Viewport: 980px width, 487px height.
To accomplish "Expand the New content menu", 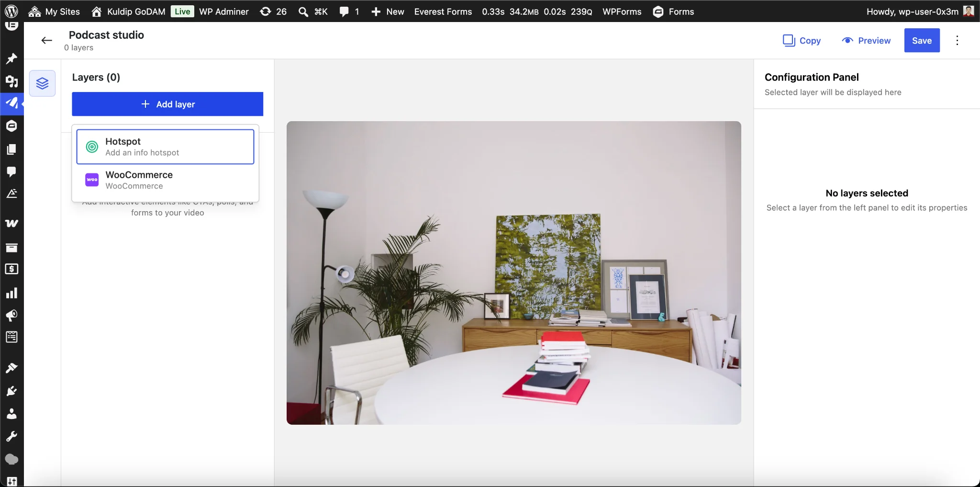I will [x=388, y=11].
